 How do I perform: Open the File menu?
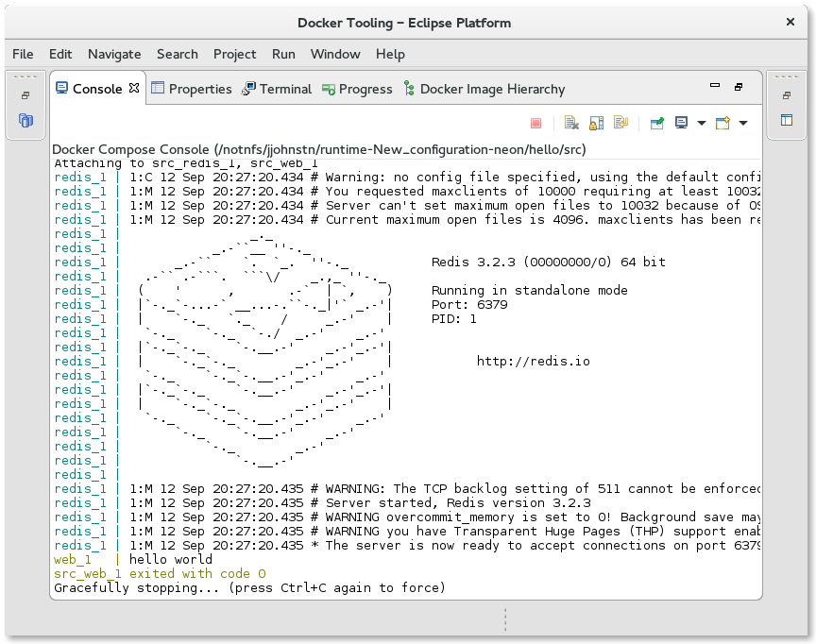(x=23, y=54)
